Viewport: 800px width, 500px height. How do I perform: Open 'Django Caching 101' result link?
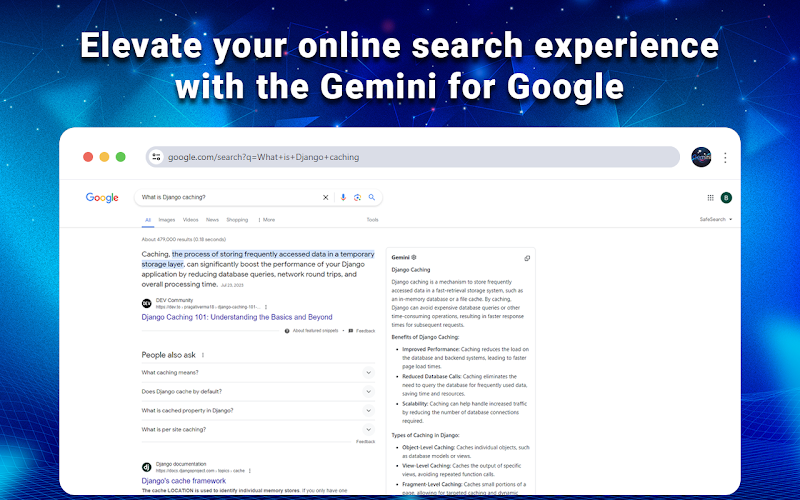coord(237,317)
